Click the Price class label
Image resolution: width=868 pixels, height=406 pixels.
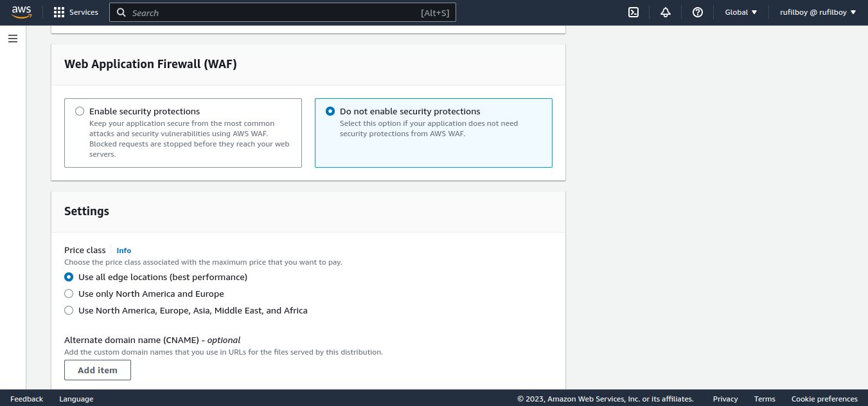pyautogui.click(x=85, y=250)
